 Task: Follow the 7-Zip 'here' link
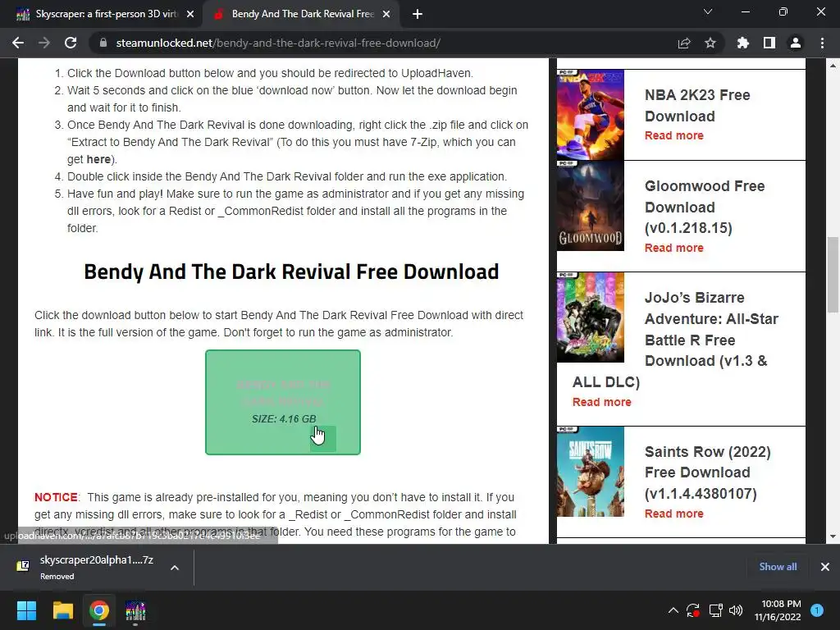[x=98, y=159]
